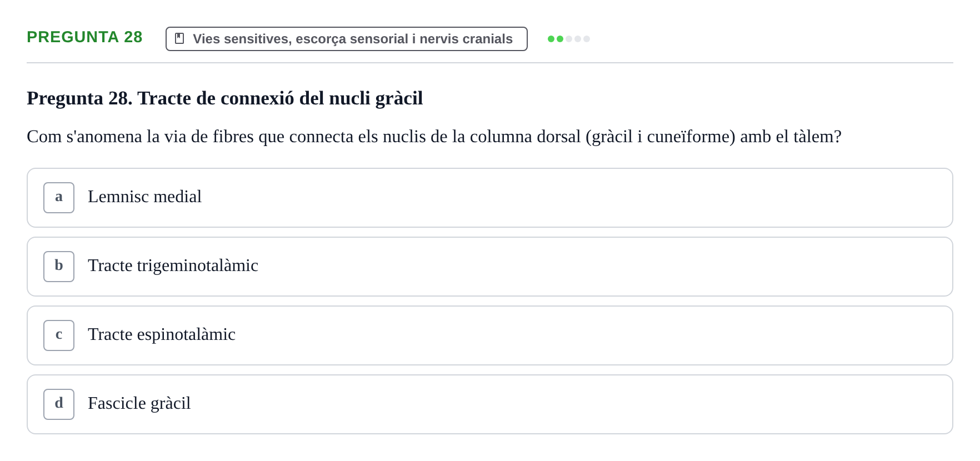980x461 pixels.
Task: Choose the answer 'Lemnisc medial'
Action: pyautogui.click(x=490, y=198)
